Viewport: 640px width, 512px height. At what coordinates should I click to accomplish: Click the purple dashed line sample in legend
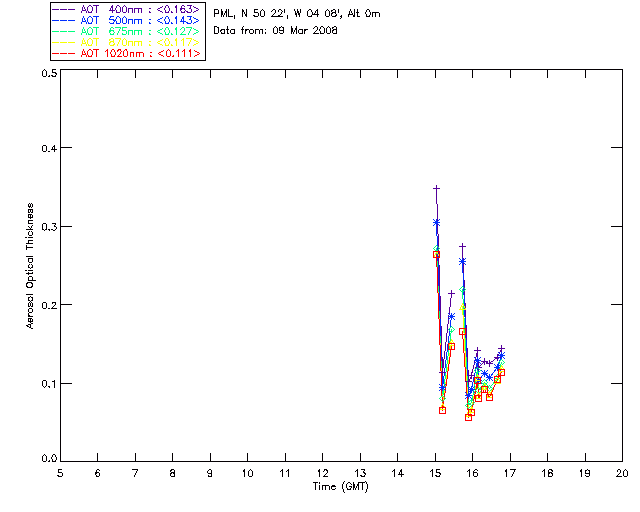click(x=64, y=9)
